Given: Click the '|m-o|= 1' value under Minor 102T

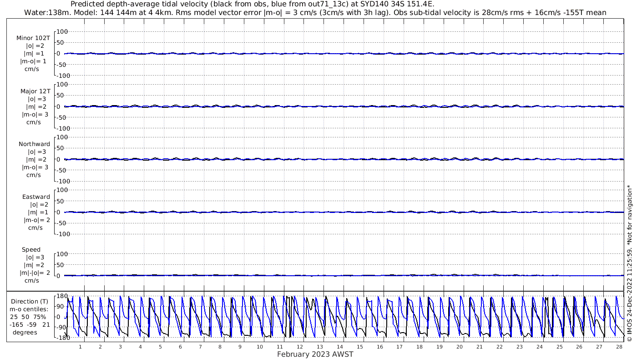Looking at the screenshot, I should (x=33, y=61).
